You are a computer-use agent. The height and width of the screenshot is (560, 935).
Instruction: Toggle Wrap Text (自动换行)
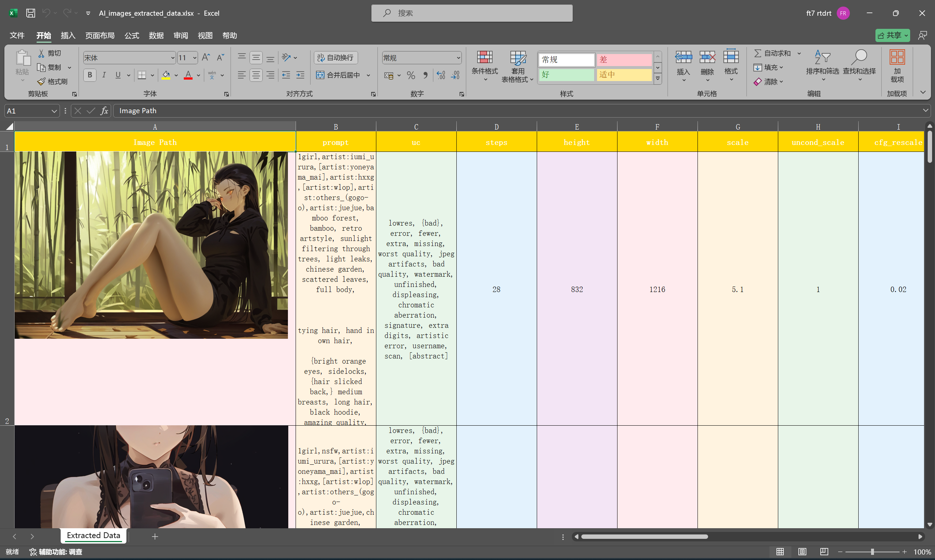click(336, 57)
